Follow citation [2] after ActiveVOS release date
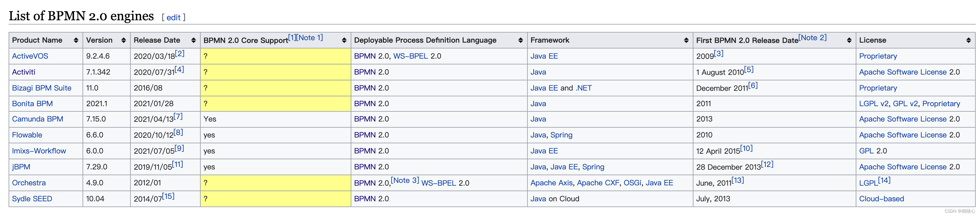 (x=179, y=54)
